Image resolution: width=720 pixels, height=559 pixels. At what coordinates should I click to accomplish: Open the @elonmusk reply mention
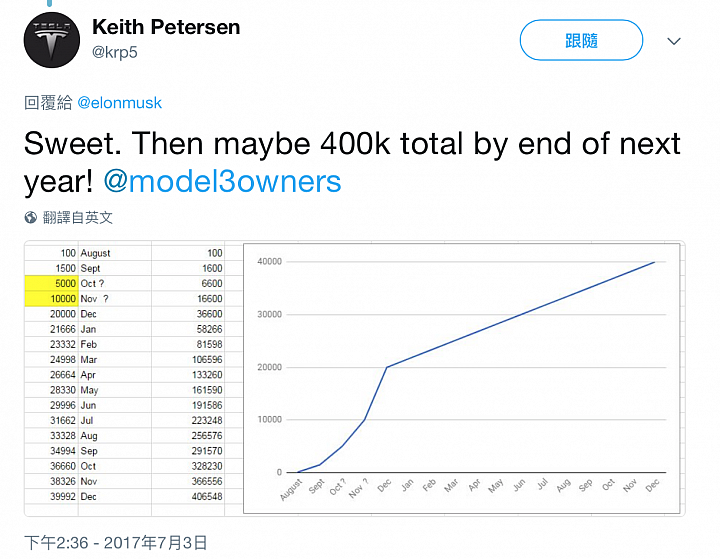(119, 102)
